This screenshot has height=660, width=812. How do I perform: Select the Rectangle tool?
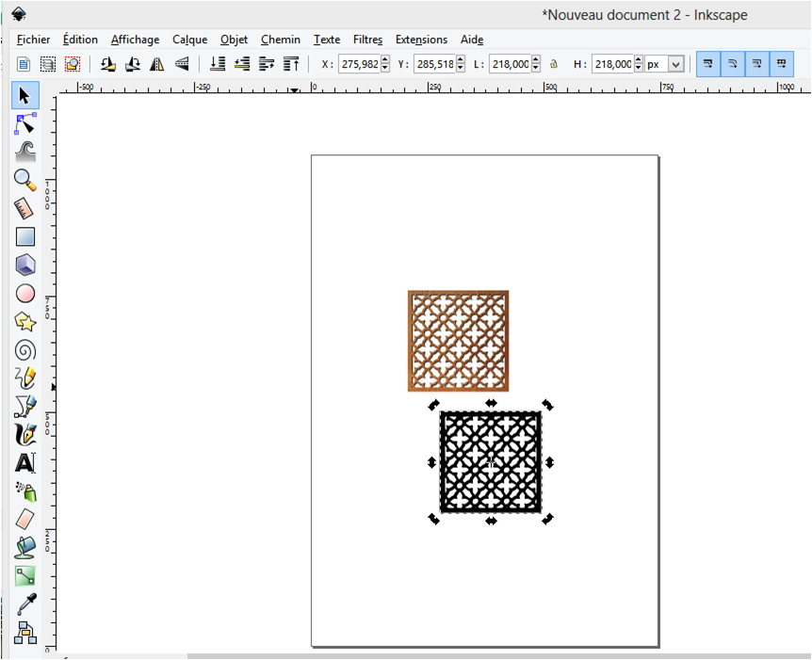click(x=25, y=236)
